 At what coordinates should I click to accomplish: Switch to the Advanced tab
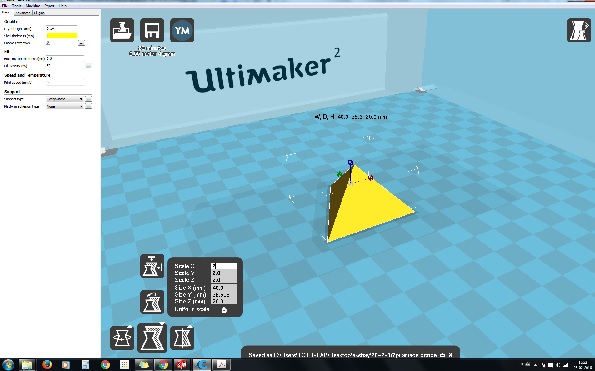click(x=23, y=13)
